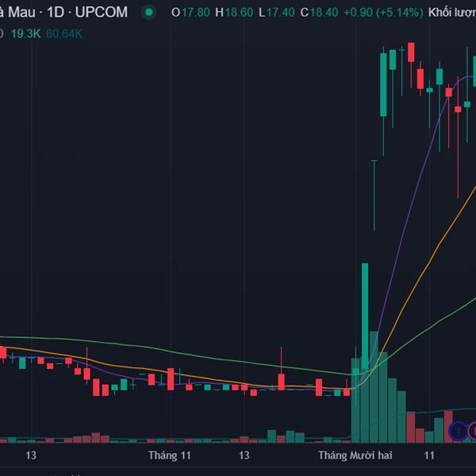Click the 'Tháng Mười hai' time axis label
This screenshot has height=476, width=476.
click(355, 455)
